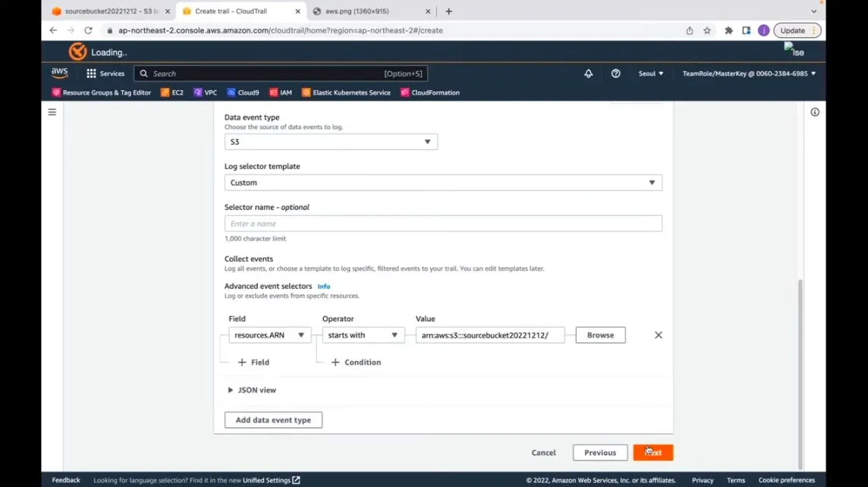
Task: Click the AWS logo home icon
Action: click(x=59, y=73)
